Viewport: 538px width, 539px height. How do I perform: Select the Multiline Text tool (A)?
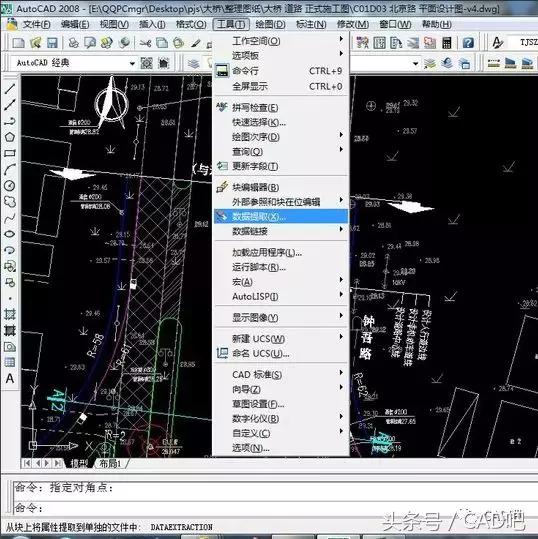[x=10, y=379]
